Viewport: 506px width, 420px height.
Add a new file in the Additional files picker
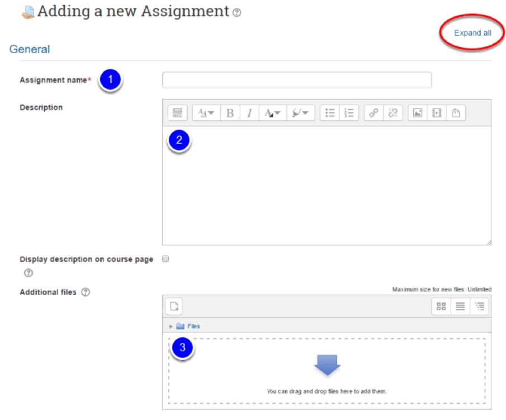173,305
